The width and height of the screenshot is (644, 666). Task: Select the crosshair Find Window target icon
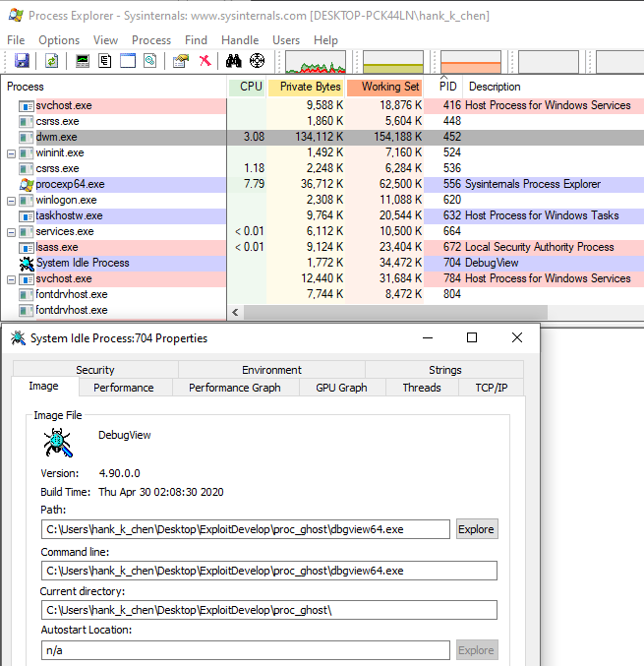pyautogui.click(x=257, y=61)
